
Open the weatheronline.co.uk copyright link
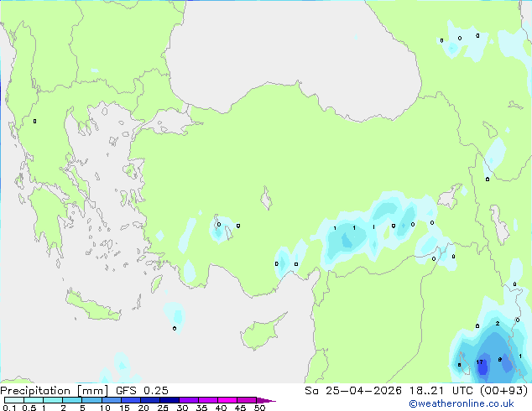461,403
